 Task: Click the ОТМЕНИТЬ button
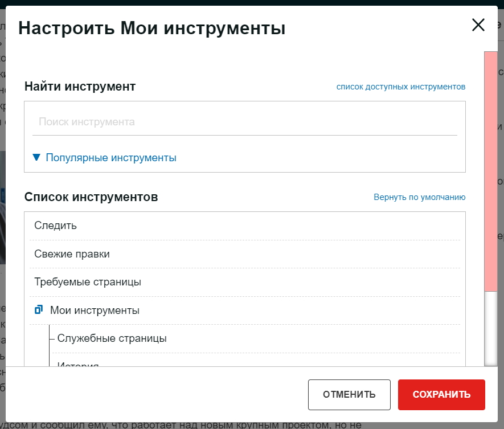pos(349,395)
